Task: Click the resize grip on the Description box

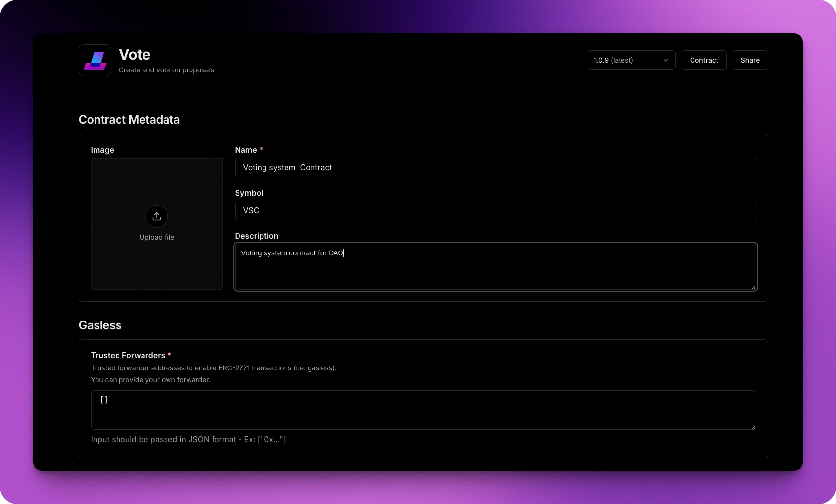Action: [x=753, y=286]
